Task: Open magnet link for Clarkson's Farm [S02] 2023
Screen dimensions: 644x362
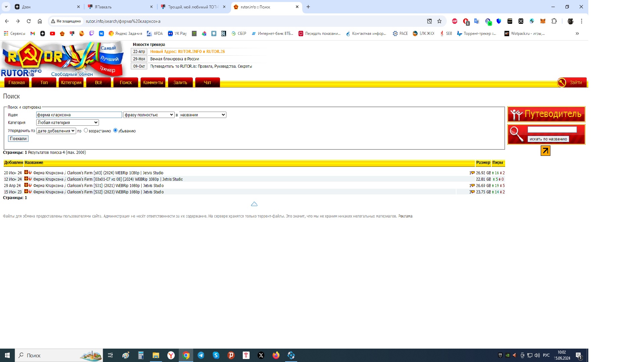Action: pyautogui.click(x=30, y=192)
